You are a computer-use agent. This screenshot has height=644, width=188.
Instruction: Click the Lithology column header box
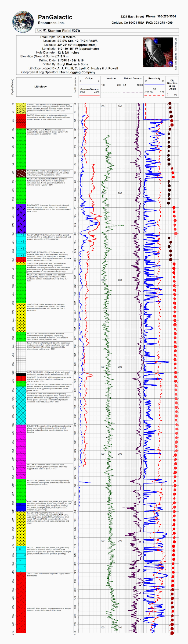41,87
